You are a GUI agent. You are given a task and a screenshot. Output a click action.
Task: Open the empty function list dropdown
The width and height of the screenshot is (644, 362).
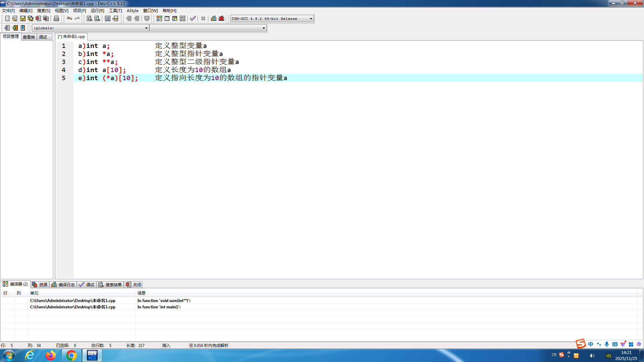(x=264, y=28)
